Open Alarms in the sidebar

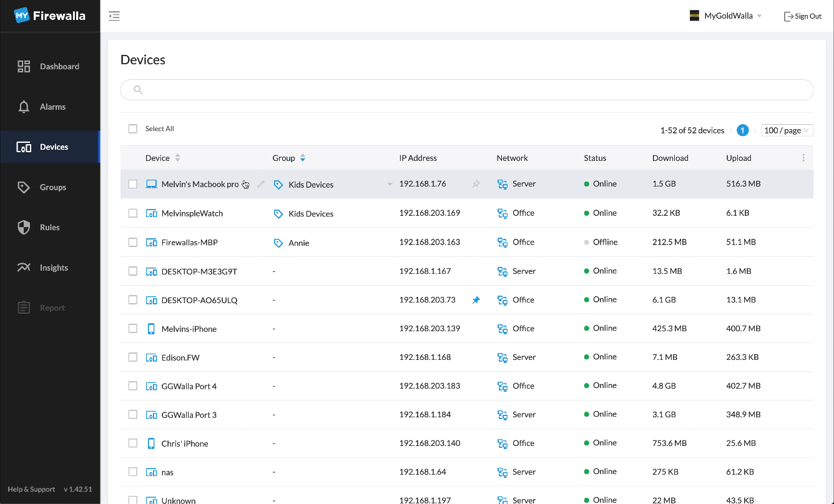(52, 107)
